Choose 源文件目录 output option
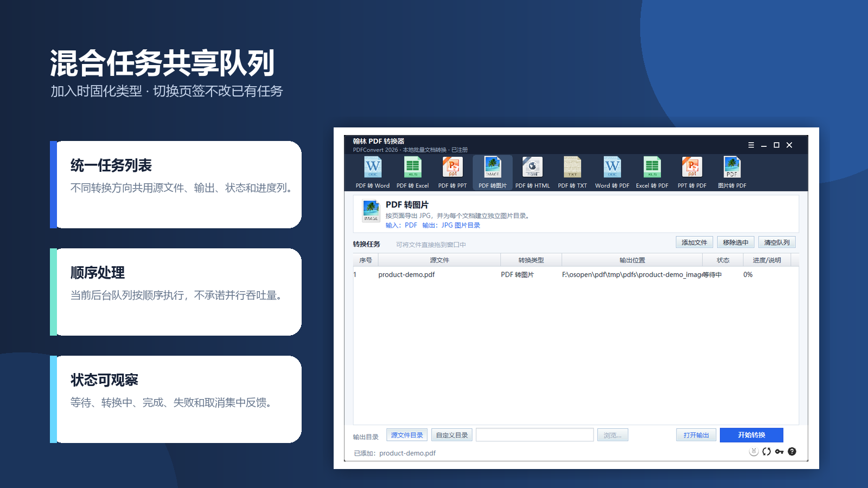Image resolution: width=868 pixels, height=488 pixels. (407, 435)
